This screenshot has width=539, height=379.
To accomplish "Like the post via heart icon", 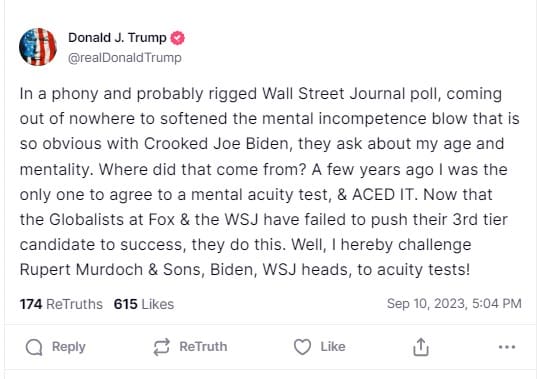I will [x=302, y=347].
